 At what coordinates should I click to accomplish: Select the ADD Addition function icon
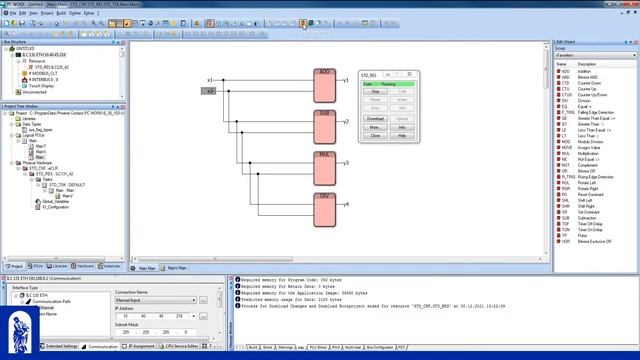(x=559, y=71)
